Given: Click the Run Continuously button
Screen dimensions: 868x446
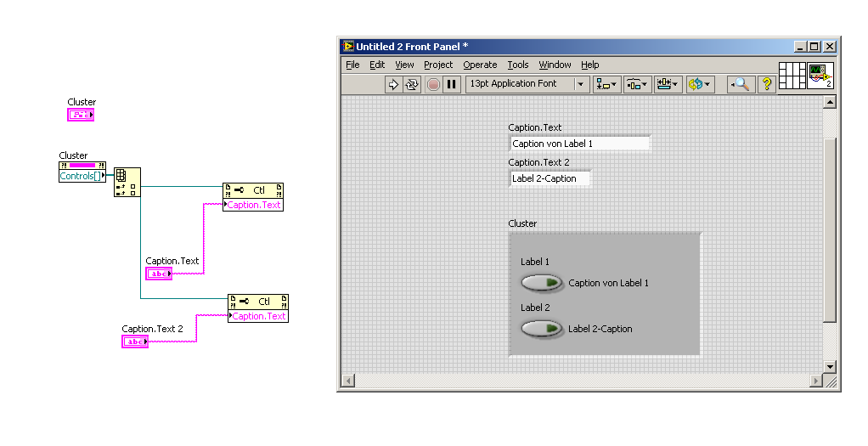Looking at the screenshot, I should pyautogui.click(x=412, y=84).
